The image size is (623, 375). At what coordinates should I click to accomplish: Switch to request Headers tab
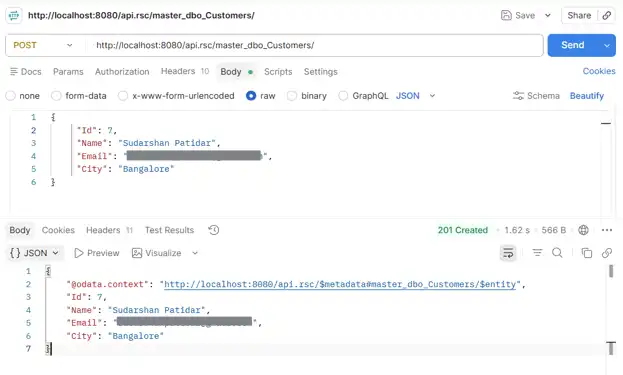(185, 71)
